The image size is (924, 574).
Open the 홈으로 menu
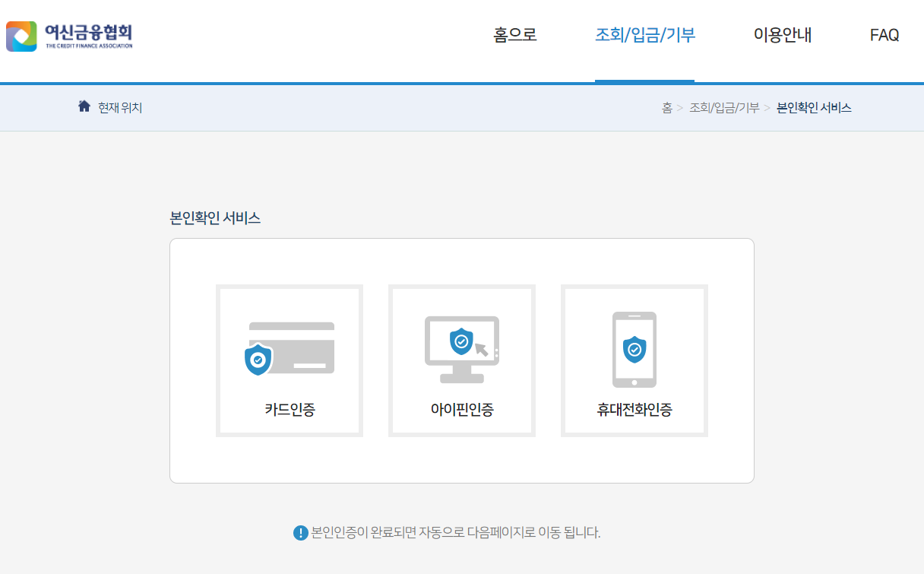click(x=515, y=35)
